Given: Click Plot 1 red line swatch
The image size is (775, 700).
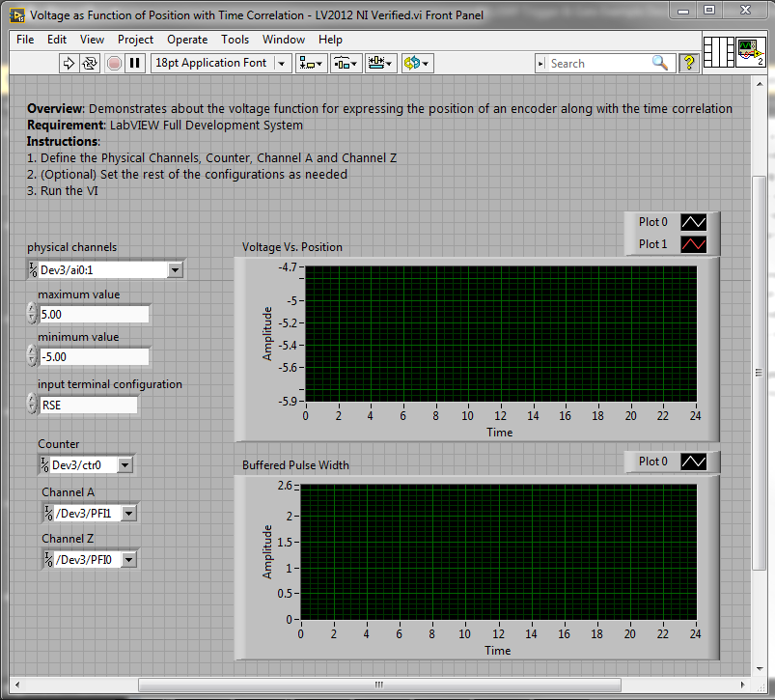Looking at the screenshot, I should (694, 244).
